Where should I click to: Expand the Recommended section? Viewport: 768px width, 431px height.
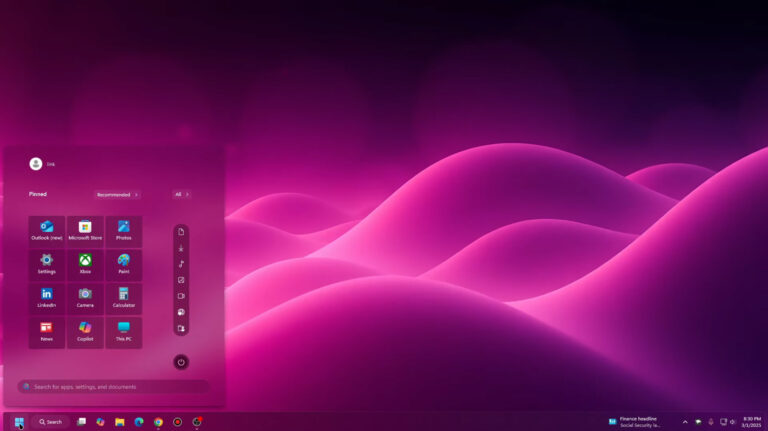117,194
